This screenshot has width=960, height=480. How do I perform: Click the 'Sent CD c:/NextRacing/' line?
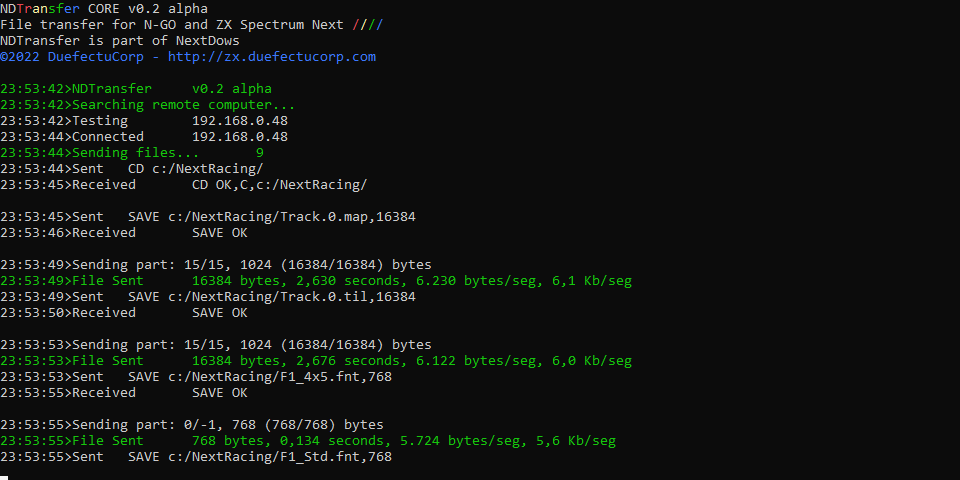pyautogui.click(x=132, y=168)
